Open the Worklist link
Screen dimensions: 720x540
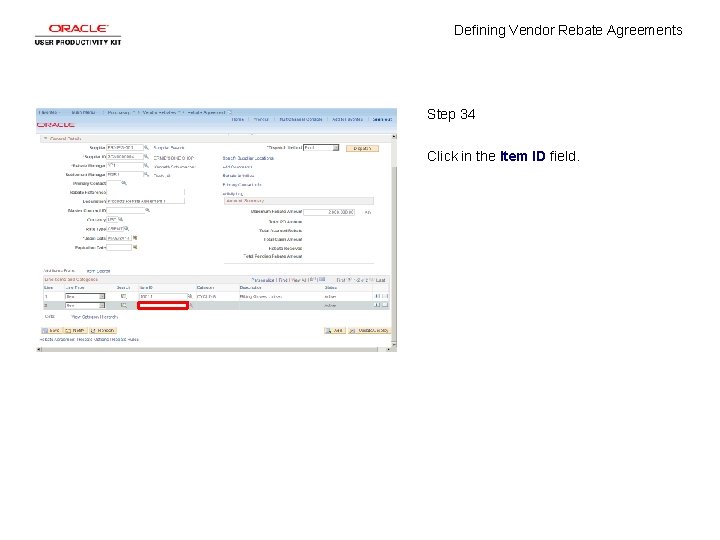pyautogui.click(x=261, y=119)
